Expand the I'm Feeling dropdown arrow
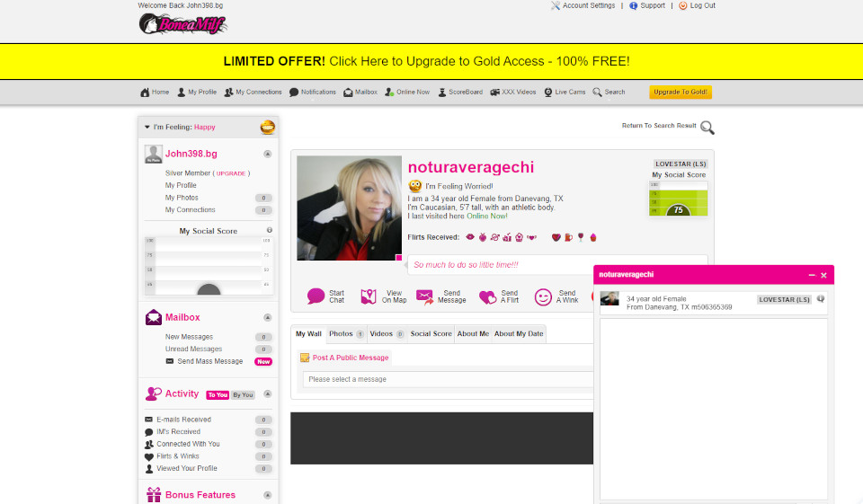This screenshot has height=504, width=863. (x=147, y=127)
